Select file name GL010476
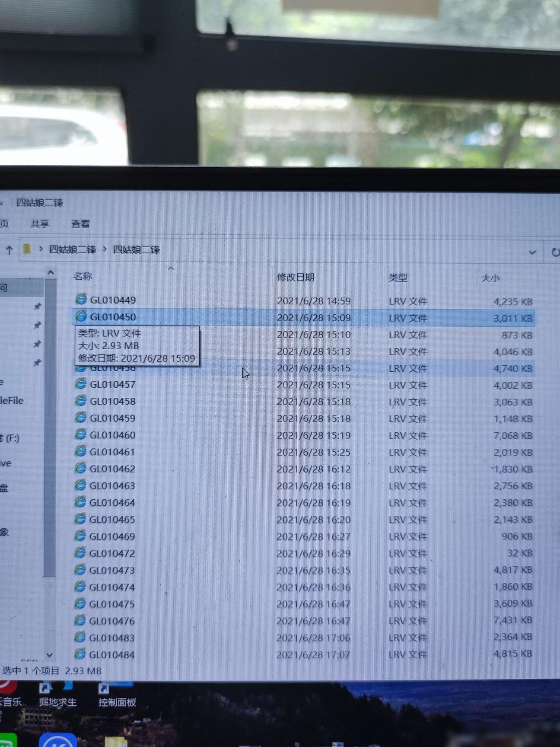 point(112,621)
